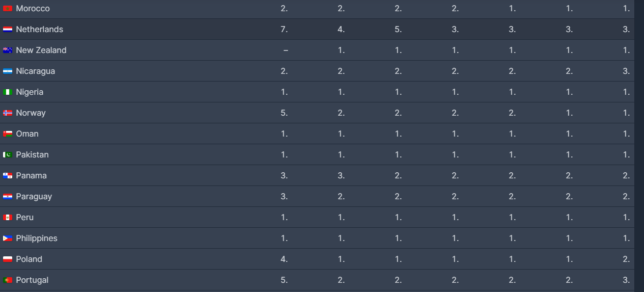The height and width of the screenshot is (292, 644).
Task: Select the Norway row's first column value 5.
Action: 284,113
